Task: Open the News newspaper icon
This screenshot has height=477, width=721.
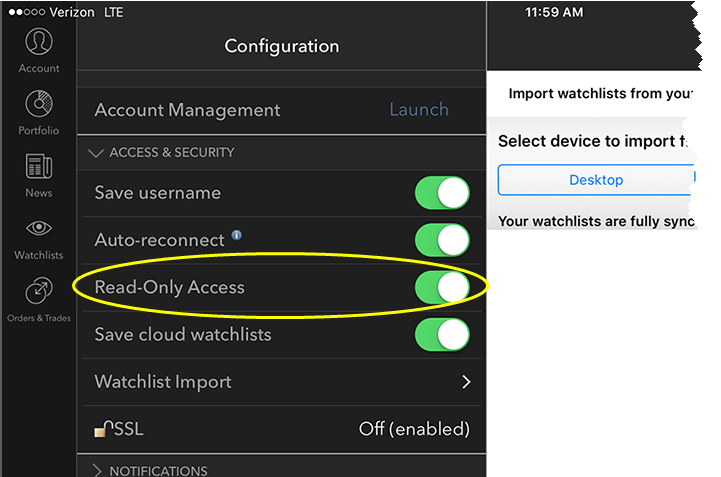Action: pyautogui.click(x=39, y=166)
